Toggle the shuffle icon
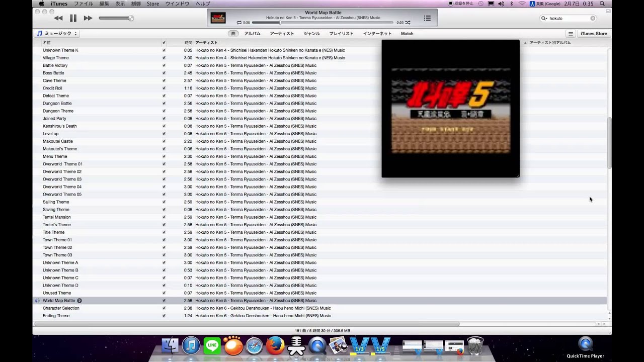Screen dimensions: 644x362 408,23
